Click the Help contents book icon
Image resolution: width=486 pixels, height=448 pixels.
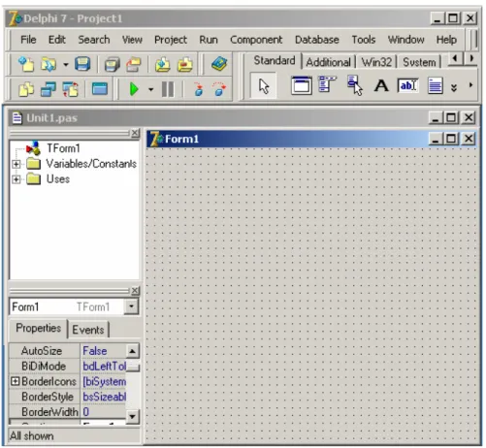click(219, 64)
